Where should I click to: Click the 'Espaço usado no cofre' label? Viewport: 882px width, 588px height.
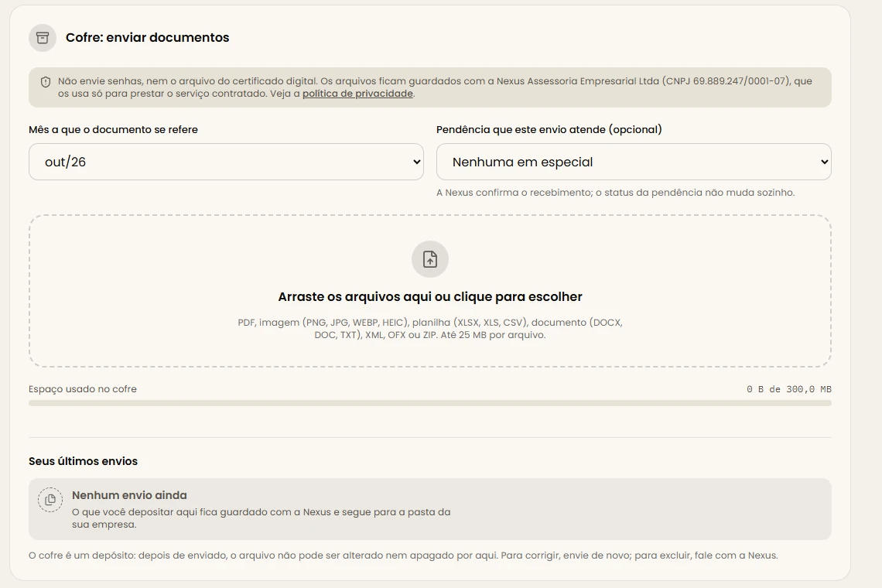point(83,389)
